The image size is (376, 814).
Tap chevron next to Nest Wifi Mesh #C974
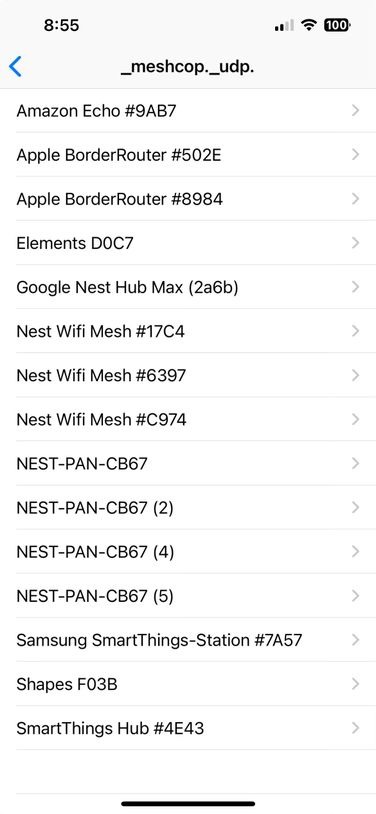coord(355,419)
